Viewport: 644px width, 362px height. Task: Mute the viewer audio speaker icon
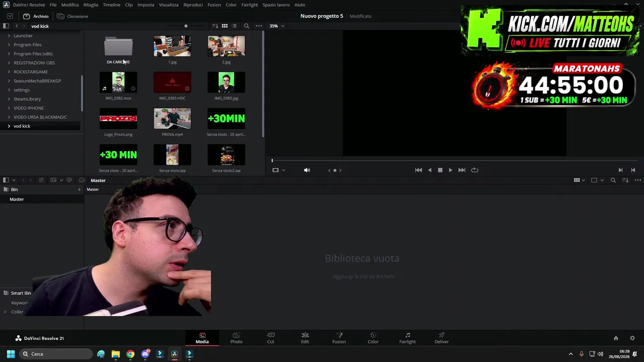(x=307, y=170)
